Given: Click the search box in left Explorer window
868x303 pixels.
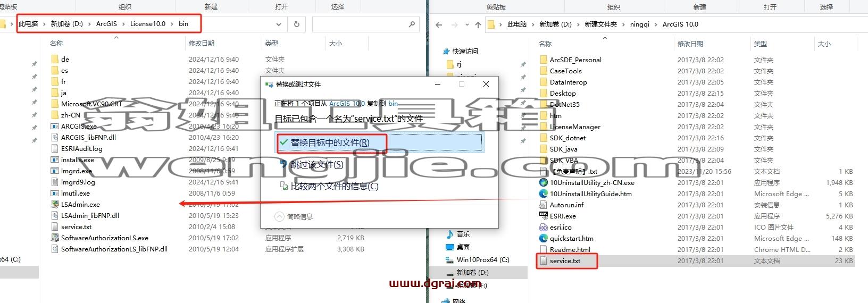Looking at the screenshot, I should 365,24.
